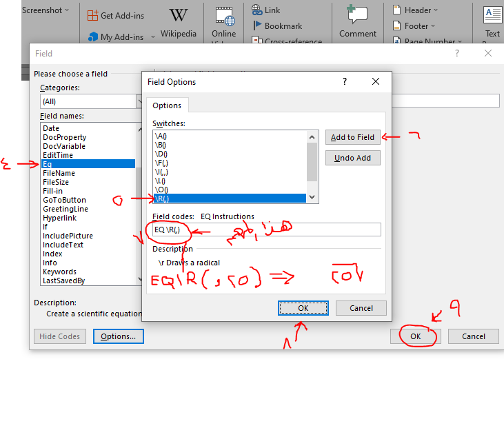
Task: Expand the My Add-ins dropdown arrow
Action: [153, 37]
